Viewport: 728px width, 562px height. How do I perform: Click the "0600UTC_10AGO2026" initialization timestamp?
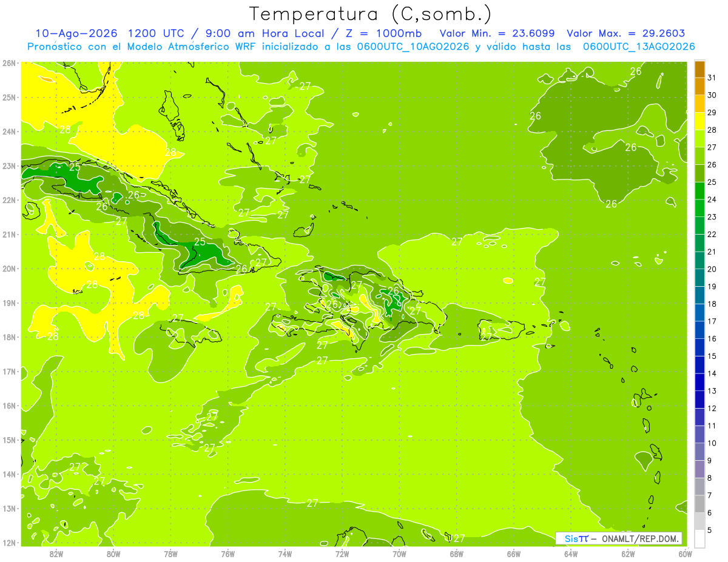[x=413, y=47]
